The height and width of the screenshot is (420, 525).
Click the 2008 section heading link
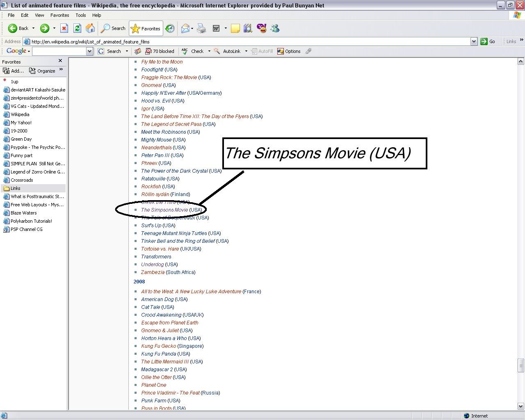click(x=139, y=282)
